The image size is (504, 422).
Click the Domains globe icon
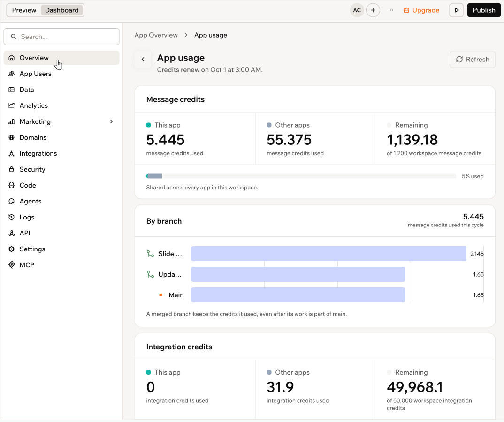tap(12, 137)
